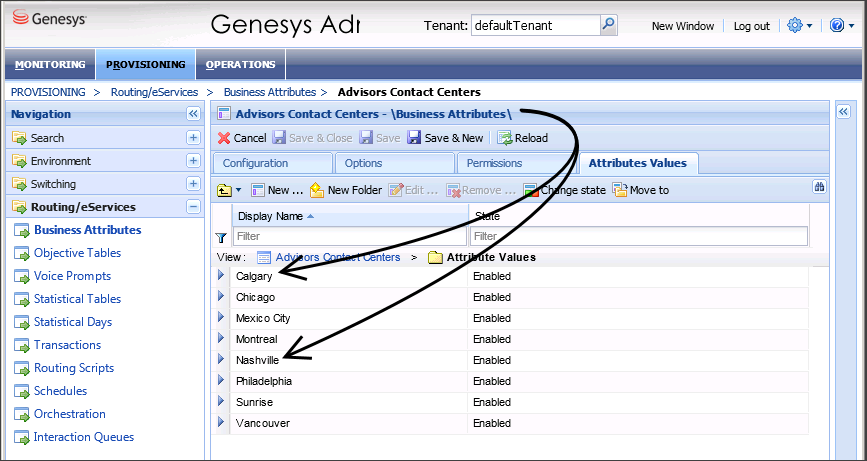
Task: Click the State column header
Action: pos(639,216)
